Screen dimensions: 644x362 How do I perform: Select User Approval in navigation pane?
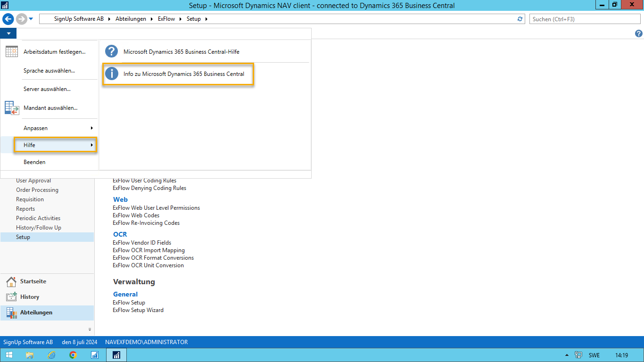coord(33,181)
